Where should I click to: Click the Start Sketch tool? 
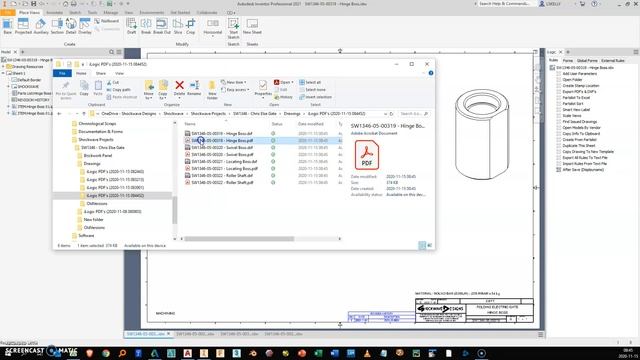[233, 29]
